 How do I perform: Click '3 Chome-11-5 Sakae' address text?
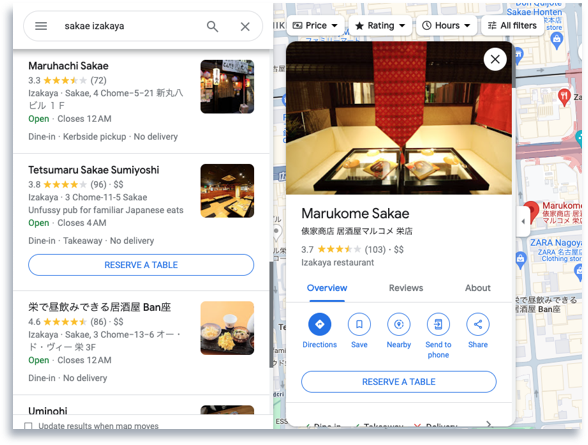[x=106, y=197]
